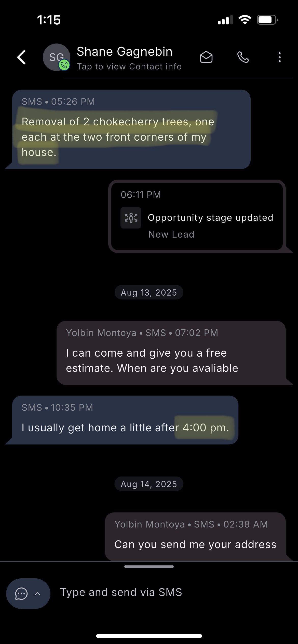Grab the composer drag handle bar

[149, 566]
